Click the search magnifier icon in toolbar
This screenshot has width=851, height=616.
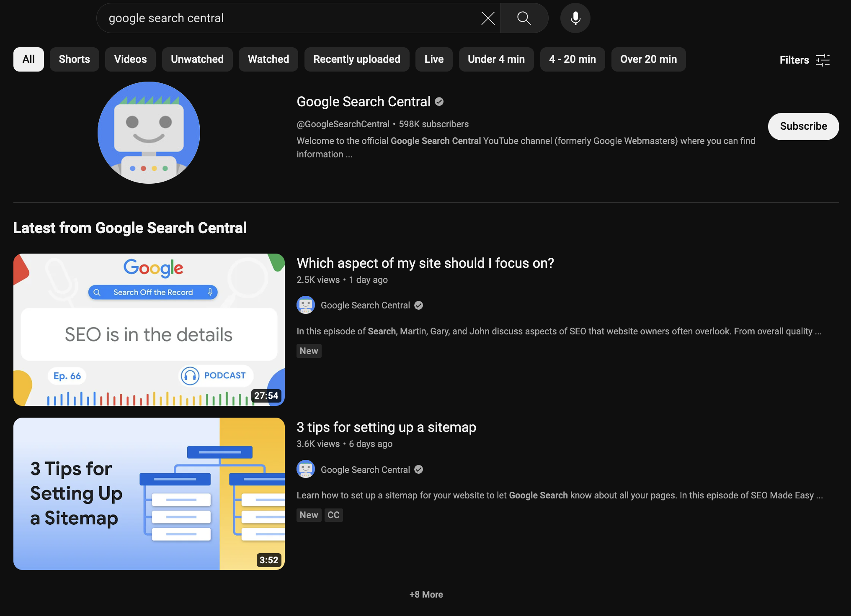524,18
